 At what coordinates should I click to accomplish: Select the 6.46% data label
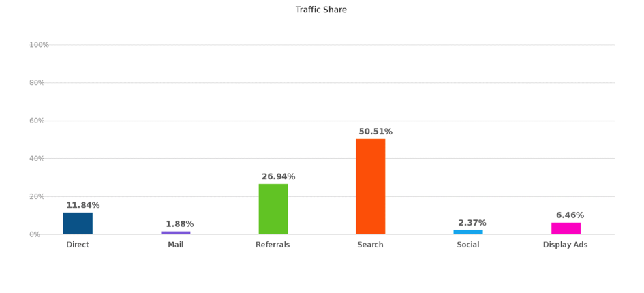pyautogui.click(x=570, y=215)
